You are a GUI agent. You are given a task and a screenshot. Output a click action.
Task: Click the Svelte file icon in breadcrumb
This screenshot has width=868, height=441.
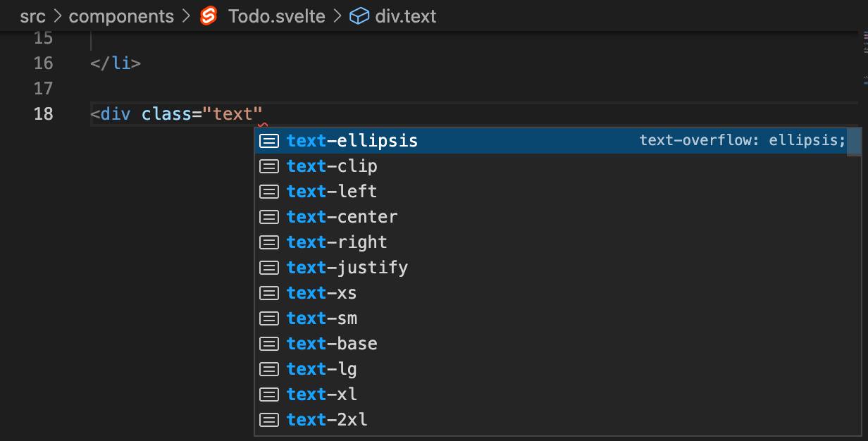(208, 16)
